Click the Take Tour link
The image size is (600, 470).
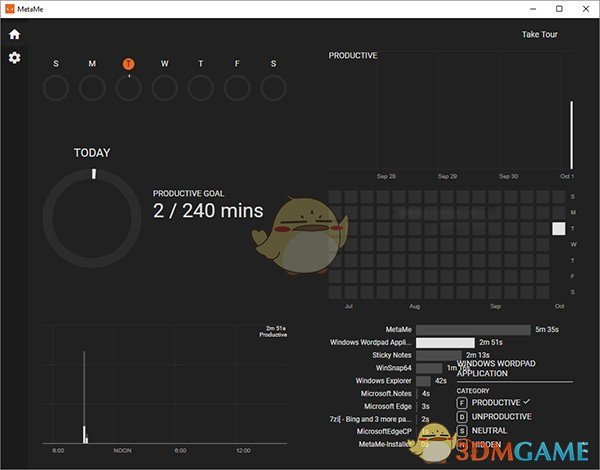pyautogui.click(x=540, y=34)
